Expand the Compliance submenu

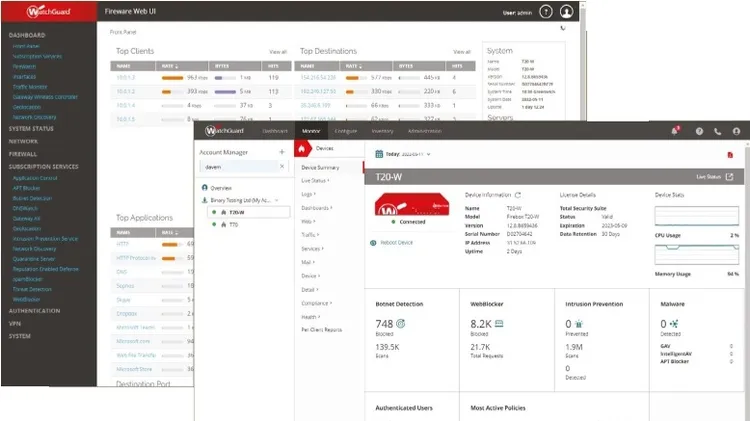317,303
